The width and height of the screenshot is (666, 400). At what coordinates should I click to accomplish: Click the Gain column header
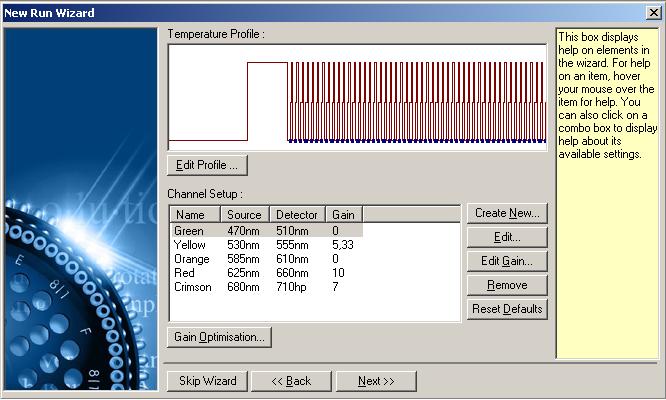coord(344,214)
